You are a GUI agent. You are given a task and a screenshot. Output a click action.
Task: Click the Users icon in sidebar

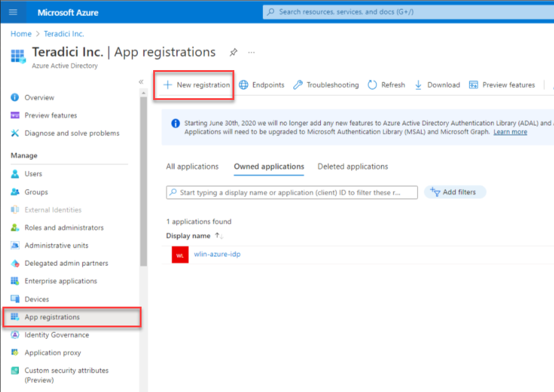click(x=15, y=174)
